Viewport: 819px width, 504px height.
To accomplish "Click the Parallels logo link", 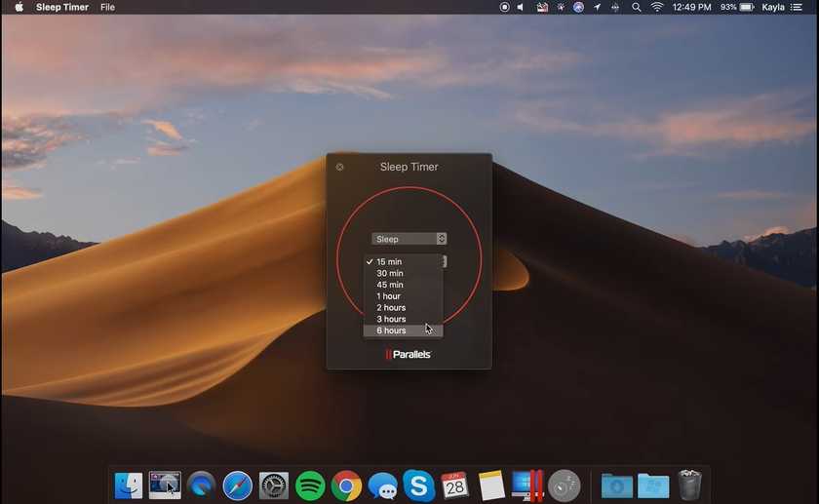I will (409, 354).
